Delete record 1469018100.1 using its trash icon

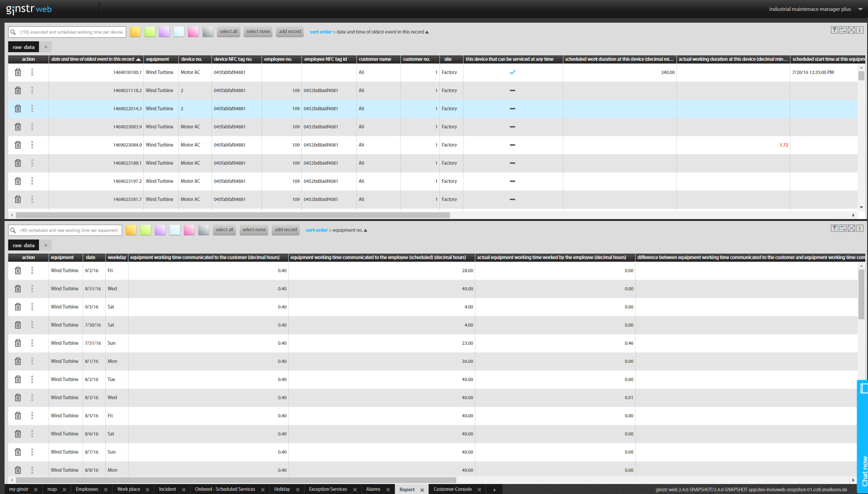tap(18, 73)
